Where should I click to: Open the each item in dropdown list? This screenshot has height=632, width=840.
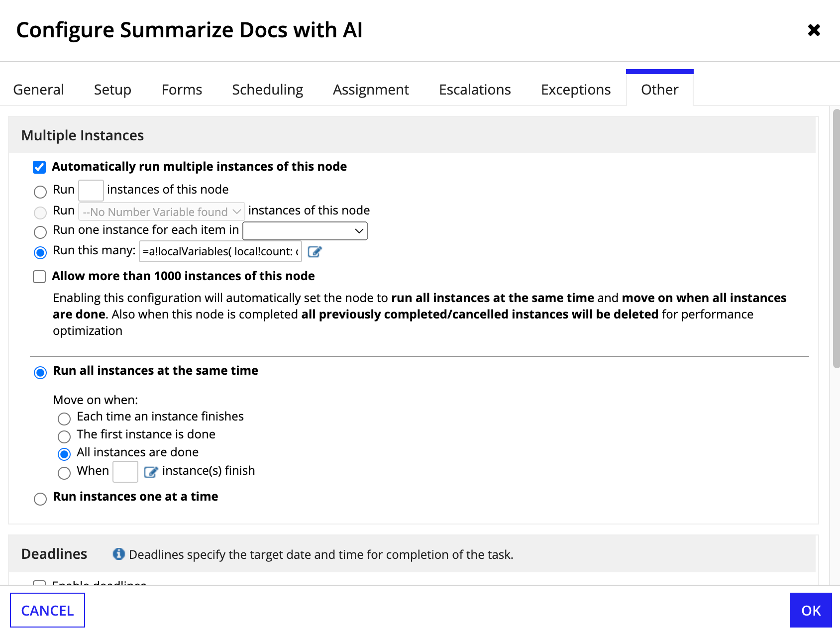point(305,231)
